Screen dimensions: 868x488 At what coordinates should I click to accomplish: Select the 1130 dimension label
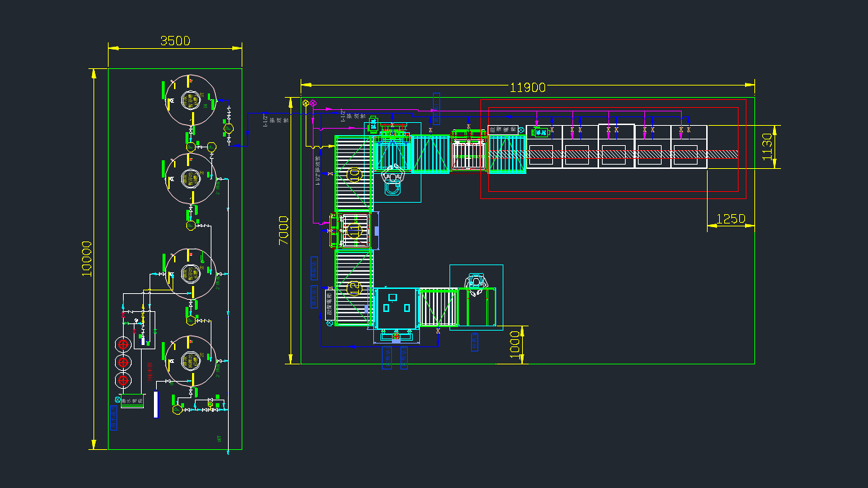767,147
